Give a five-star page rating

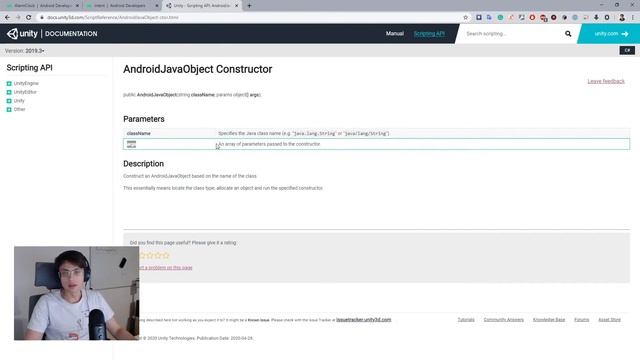coord(166,256)
